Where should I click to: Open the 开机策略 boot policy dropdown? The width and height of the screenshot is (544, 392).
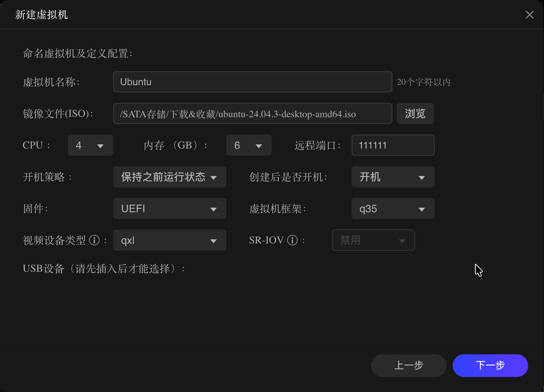[169, 177]
